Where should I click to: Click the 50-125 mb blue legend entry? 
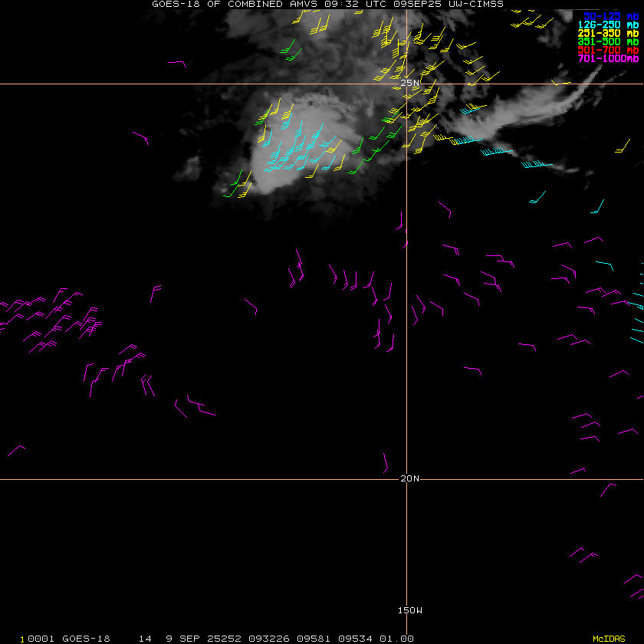click(611, 16)
